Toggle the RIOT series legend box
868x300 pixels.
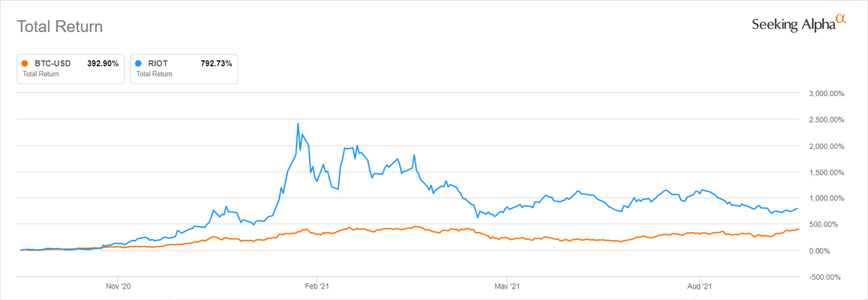click(184, 68)
